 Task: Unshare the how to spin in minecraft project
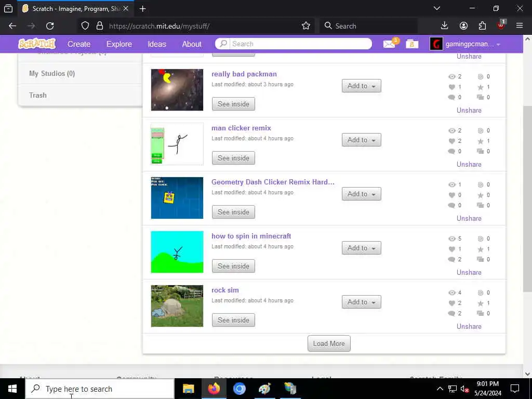469,272
